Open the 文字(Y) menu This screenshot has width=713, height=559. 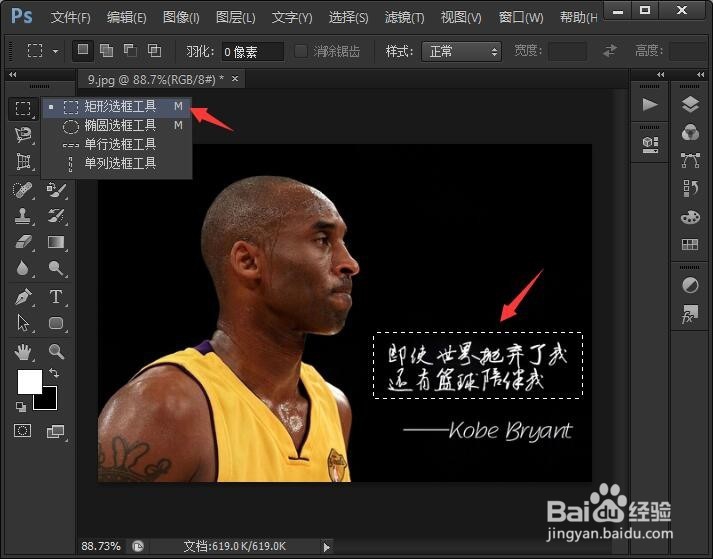[292, 17]
